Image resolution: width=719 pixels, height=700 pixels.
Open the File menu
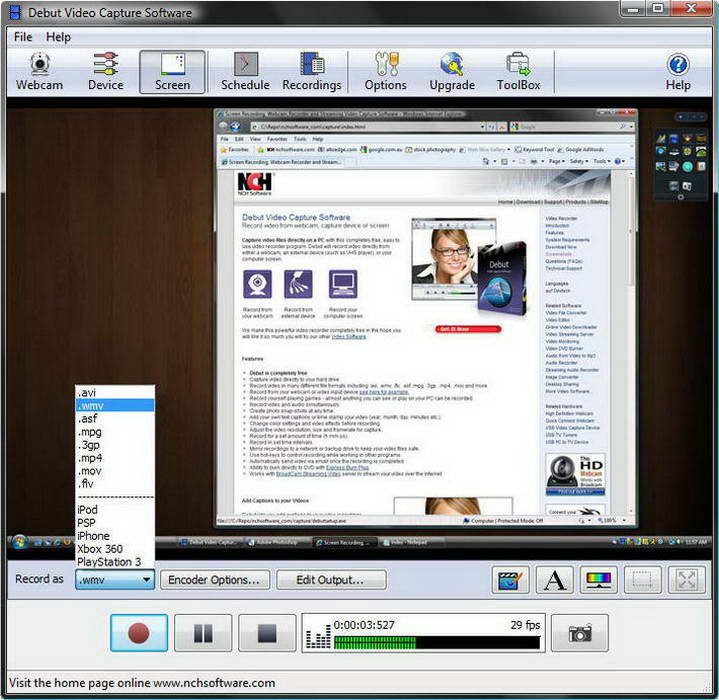point(23,37)
